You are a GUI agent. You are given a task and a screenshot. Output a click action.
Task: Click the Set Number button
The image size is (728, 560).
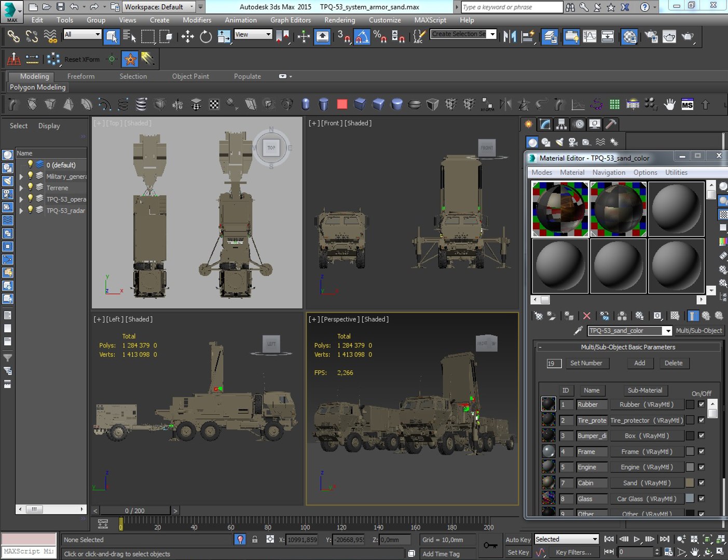coord(586,363)
